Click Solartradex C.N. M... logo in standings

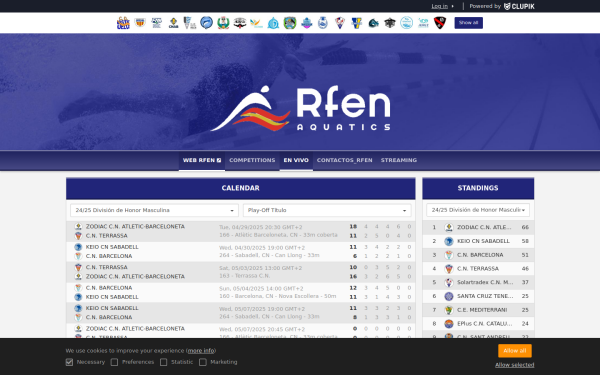pos(449,283)
